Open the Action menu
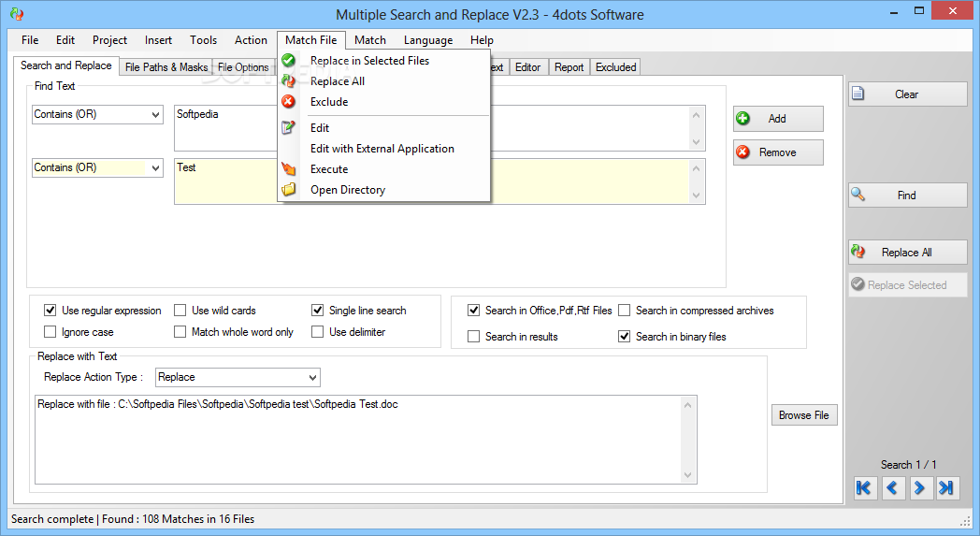This screenshot has height=536, width=980. click(x=251, y=40)
